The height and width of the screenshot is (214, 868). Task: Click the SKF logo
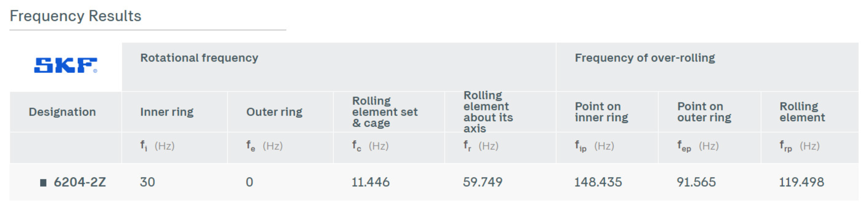pyautogui.click(x=65, y=65)
